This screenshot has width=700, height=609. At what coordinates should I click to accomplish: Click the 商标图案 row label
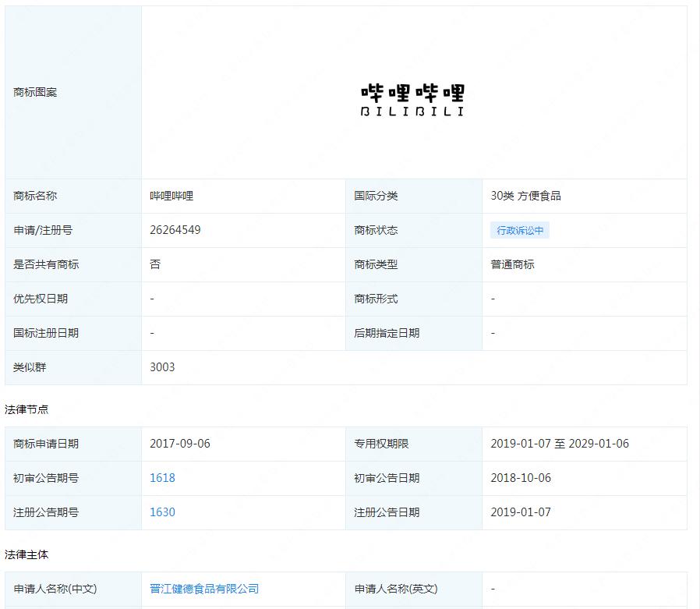point(34,92)
